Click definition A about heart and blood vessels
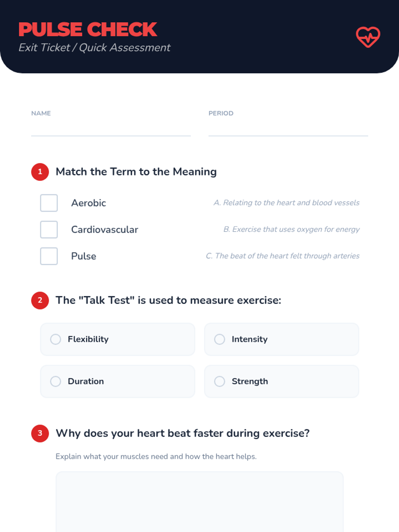The width and height of the screenshot is (399, 532). [286, 202]
